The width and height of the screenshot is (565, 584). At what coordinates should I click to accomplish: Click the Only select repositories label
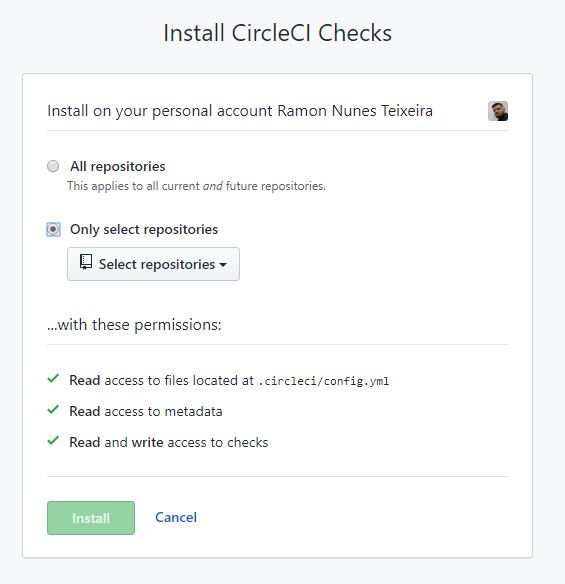(x=144, y=229)
